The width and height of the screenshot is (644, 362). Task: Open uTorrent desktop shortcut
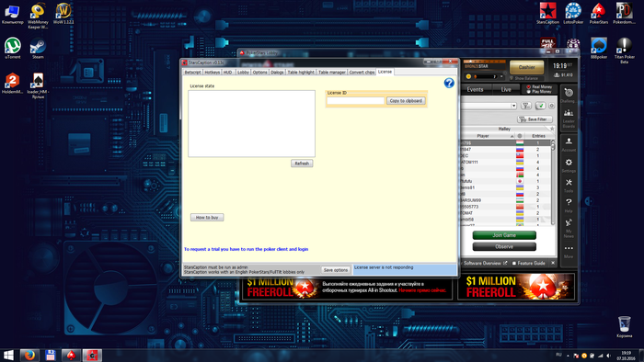pos(12,48)
